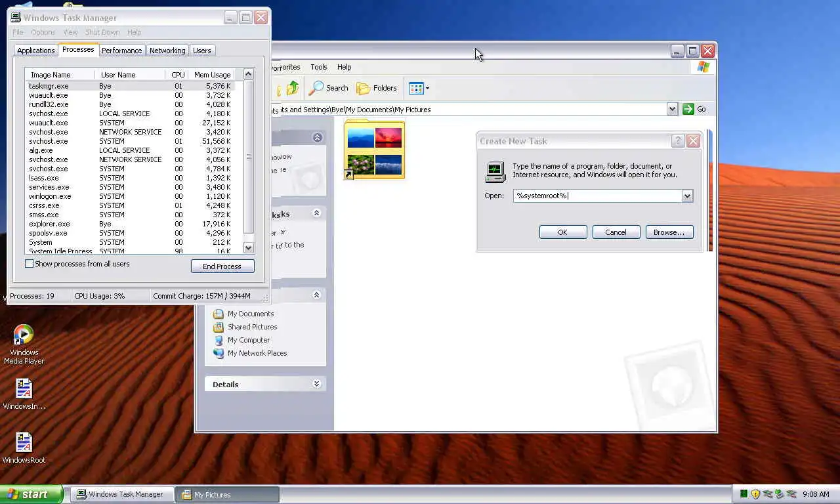Open the Help menu in Explorer

345,67
